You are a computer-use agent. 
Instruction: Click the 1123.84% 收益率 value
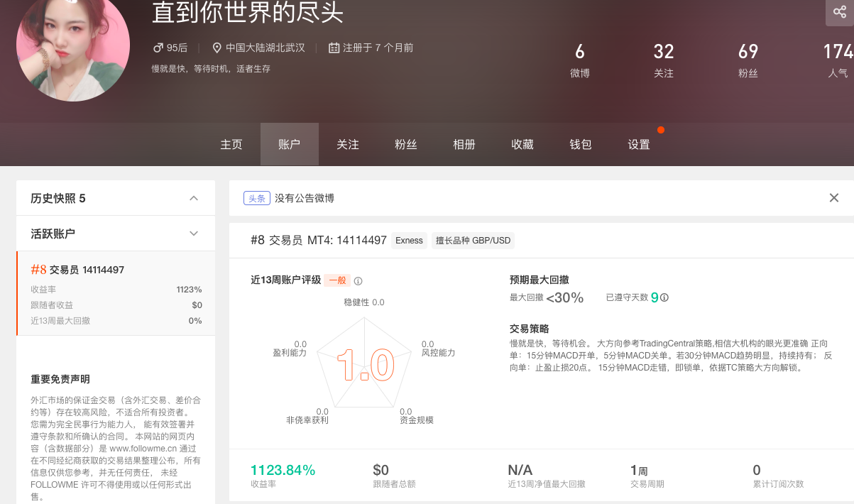(x=283, y=470)
